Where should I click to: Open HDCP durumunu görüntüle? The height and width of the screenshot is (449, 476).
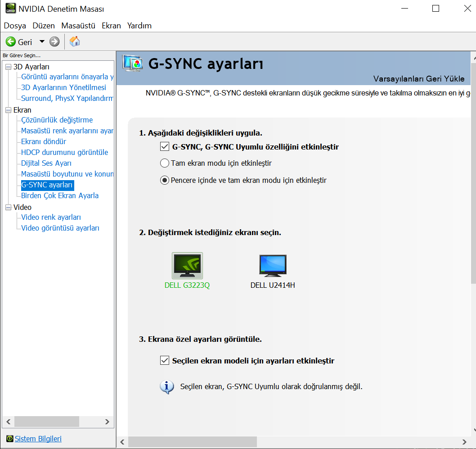point(64,152)
